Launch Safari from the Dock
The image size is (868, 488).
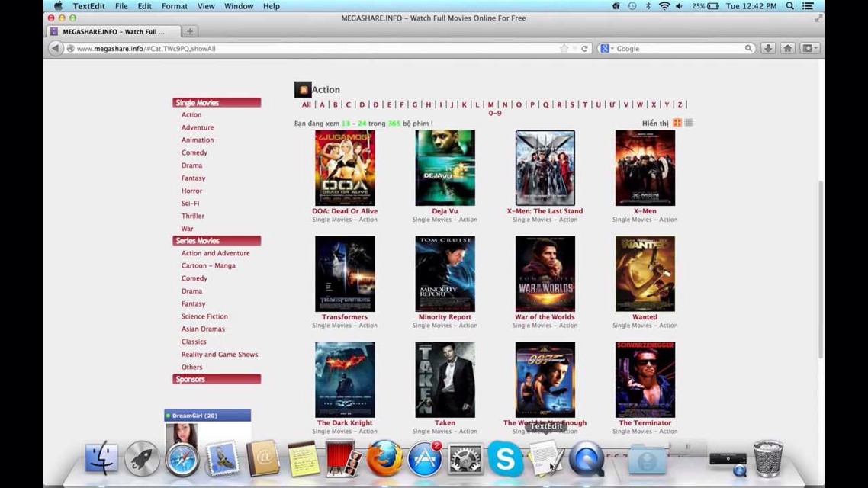[x=183, y=458]
